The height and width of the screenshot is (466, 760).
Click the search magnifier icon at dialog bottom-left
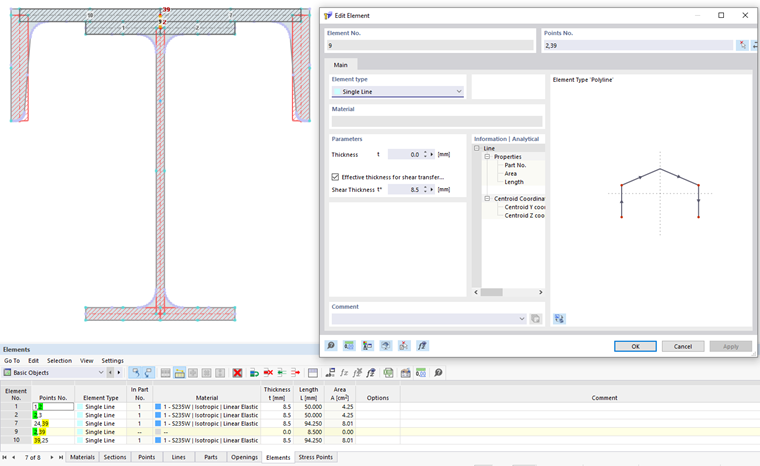coord(331,346)
